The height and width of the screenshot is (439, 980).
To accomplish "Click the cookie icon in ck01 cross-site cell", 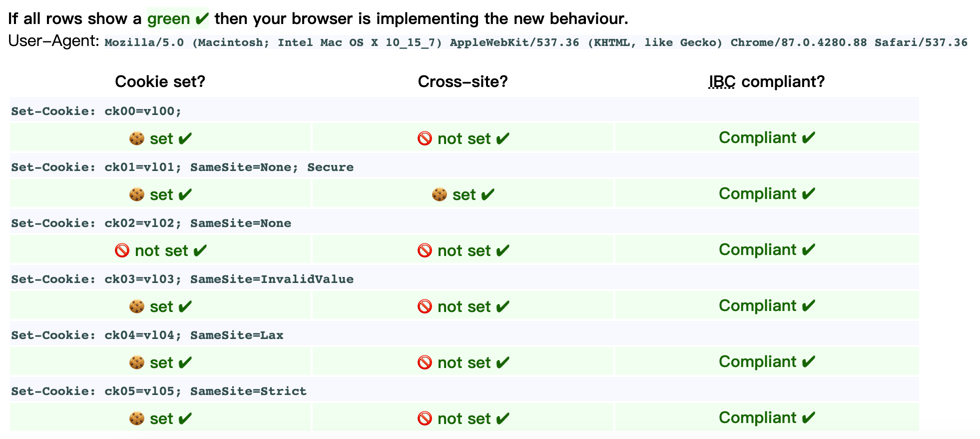I will coord(440,194).
